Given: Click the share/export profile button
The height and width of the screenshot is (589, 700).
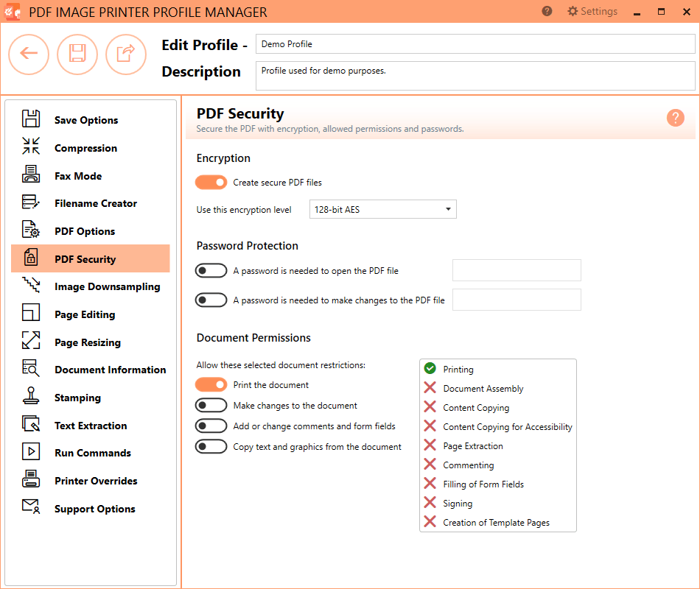Looking at the screenshot, I should pos(126,54).
